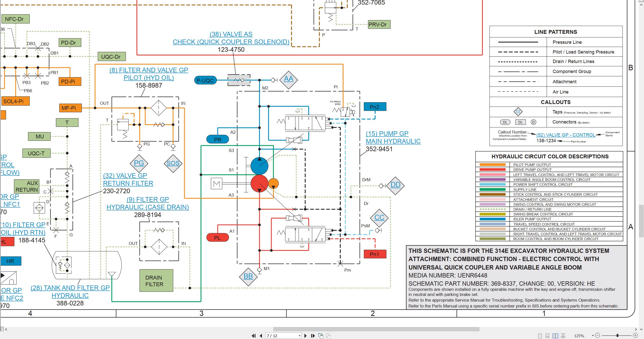Click the green DRAIN FILTER box

point(156,281)
